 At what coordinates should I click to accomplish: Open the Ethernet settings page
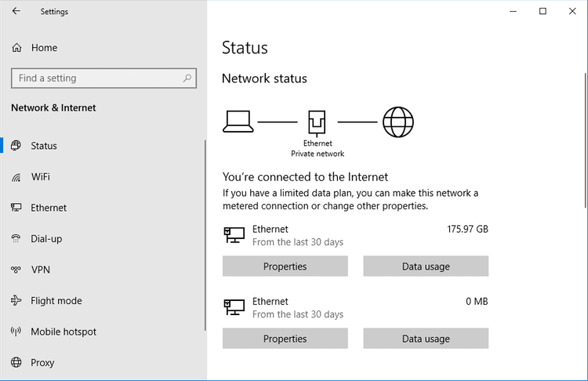(x=49, y=208)
